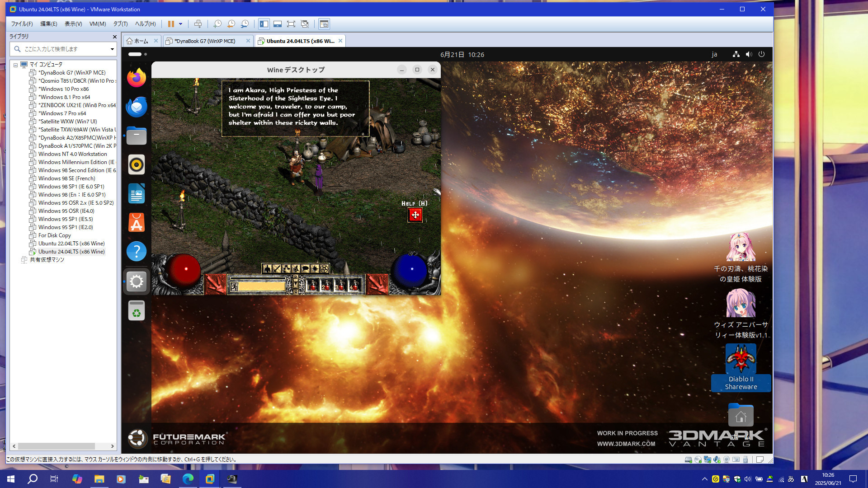Open the character screen button in Diablo
This screenshot has width=868, height=488.
(x=267, y=269)
